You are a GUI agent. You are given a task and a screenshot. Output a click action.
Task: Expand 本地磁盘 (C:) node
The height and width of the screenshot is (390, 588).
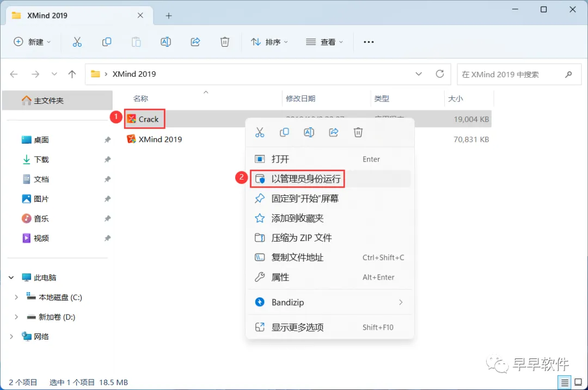pyautogui.click(x=16, y=297)
